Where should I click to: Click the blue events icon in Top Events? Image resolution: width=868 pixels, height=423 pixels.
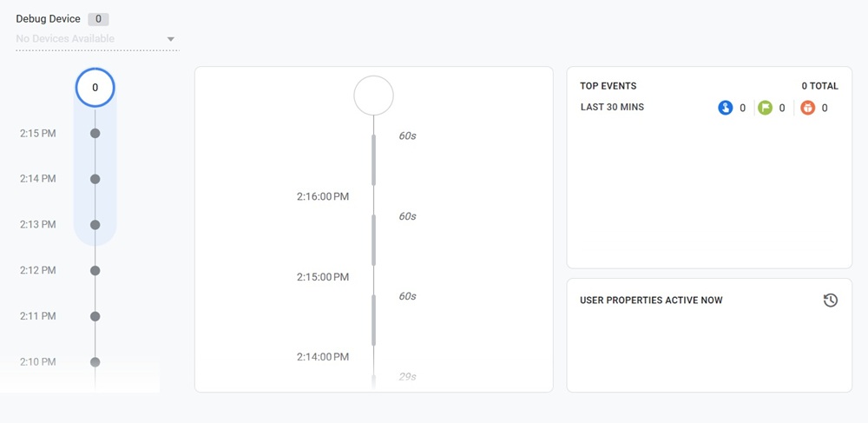tap(726, 108)
